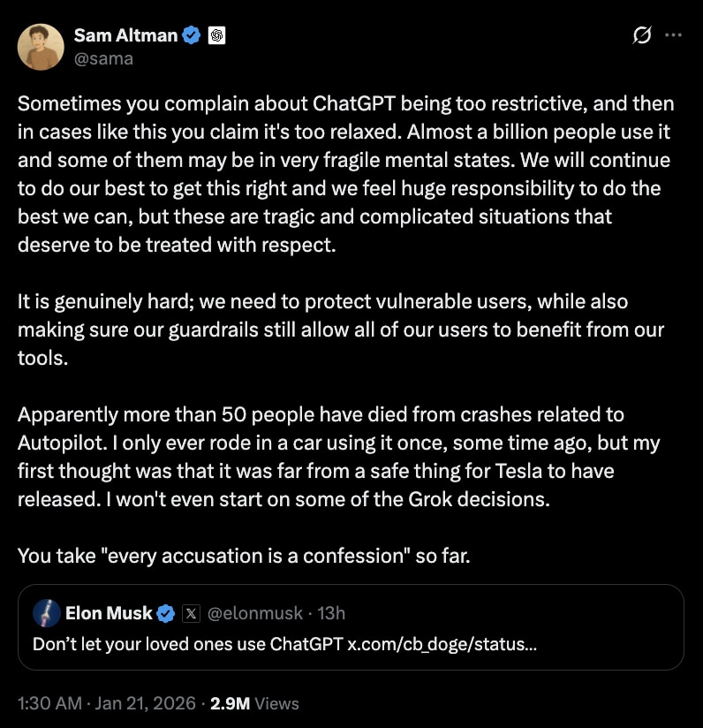Click the Jan 21, 2026 timestamp
This screenshot has height=728, width=703.
[104, 703]
